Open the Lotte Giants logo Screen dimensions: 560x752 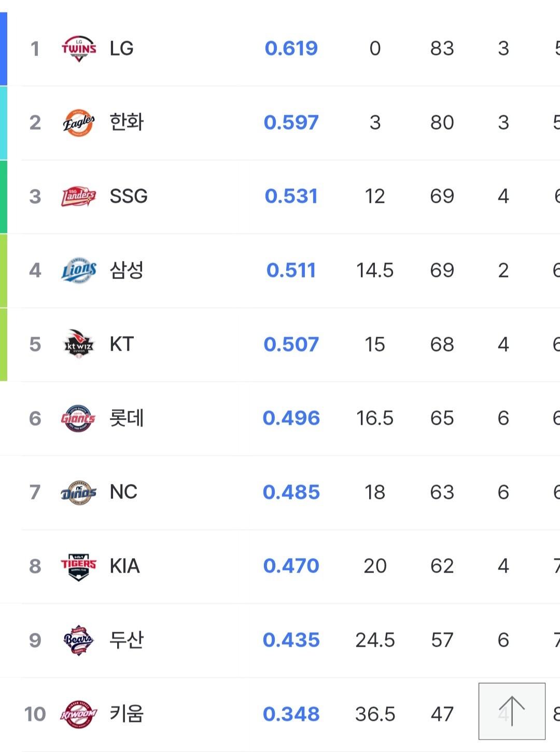79,419
